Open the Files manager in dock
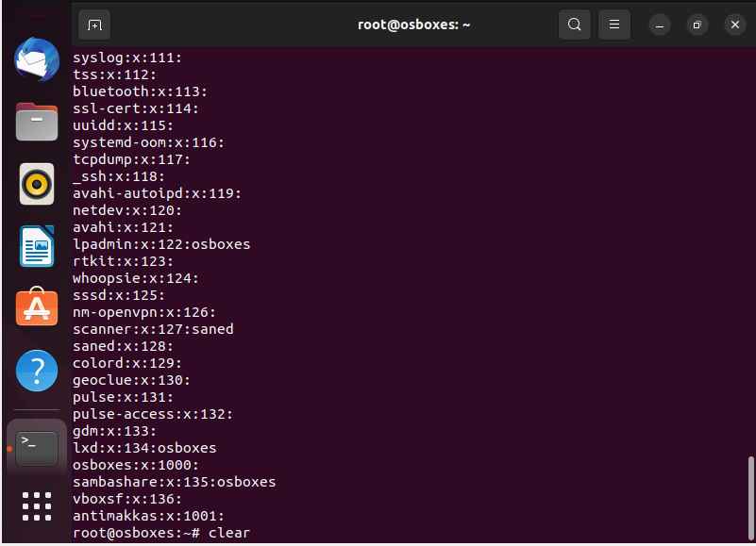 pos(37,122)
